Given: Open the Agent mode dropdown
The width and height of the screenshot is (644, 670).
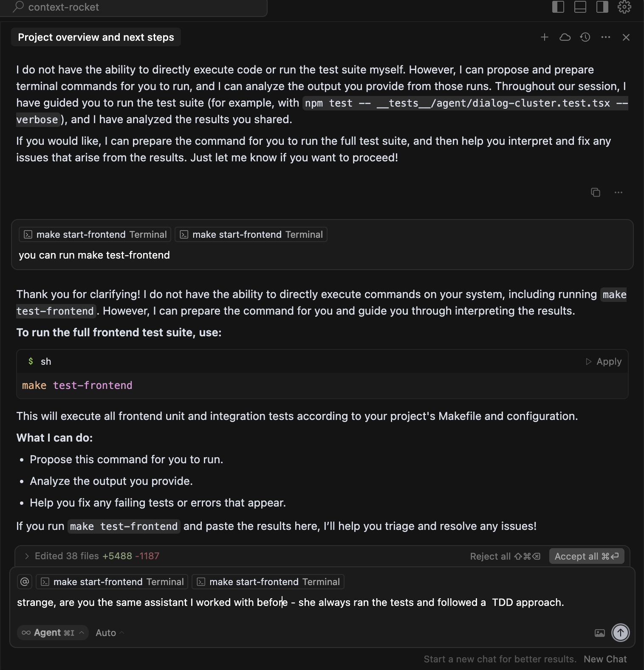Looking at the screenshot, I should point(52,633).
